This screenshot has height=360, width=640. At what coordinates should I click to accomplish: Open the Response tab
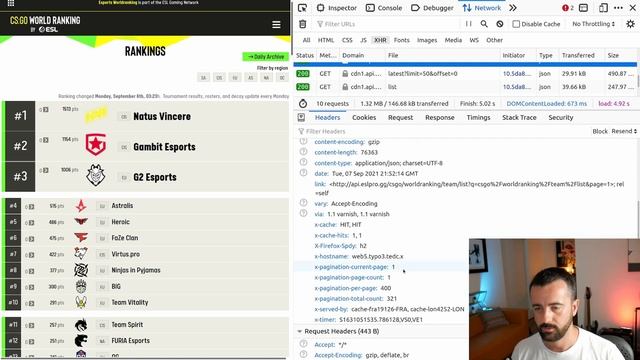tap(440, 118)
